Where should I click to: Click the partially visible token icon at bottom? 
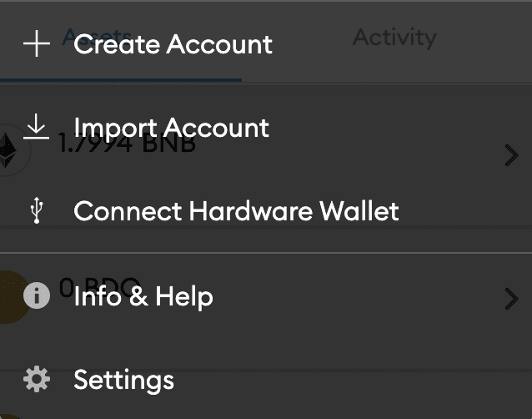pos(10,414)
